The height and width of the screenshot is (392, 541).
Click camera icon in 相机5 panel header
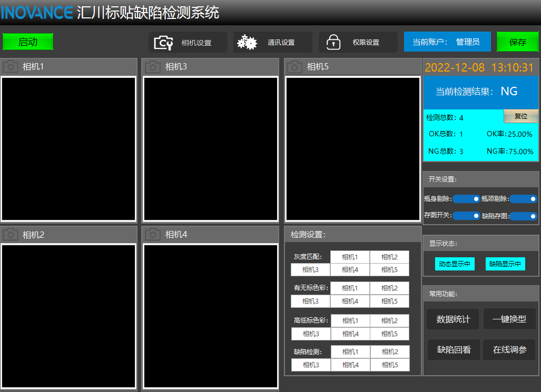click(295, 67)
